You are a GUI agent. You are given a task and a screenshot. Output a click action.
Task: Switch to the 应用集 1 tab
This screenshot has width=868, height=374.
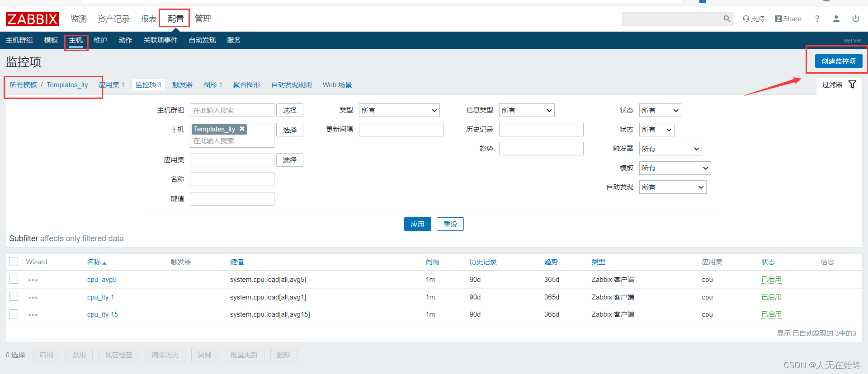tap(111, 85)
